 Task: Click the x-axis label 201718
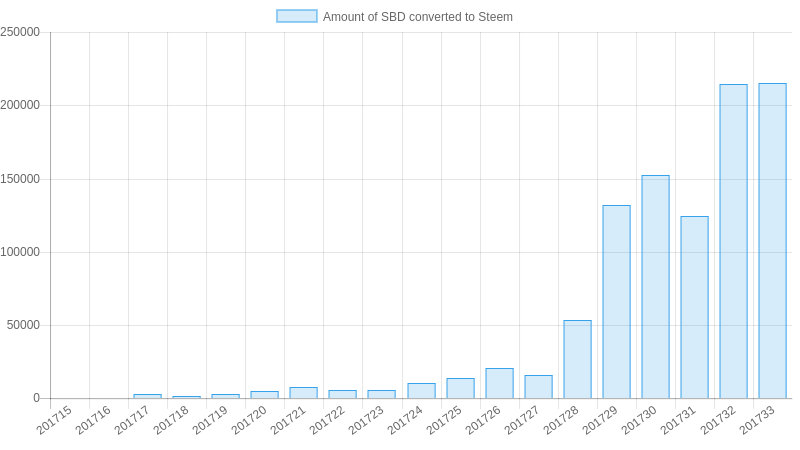171,420
